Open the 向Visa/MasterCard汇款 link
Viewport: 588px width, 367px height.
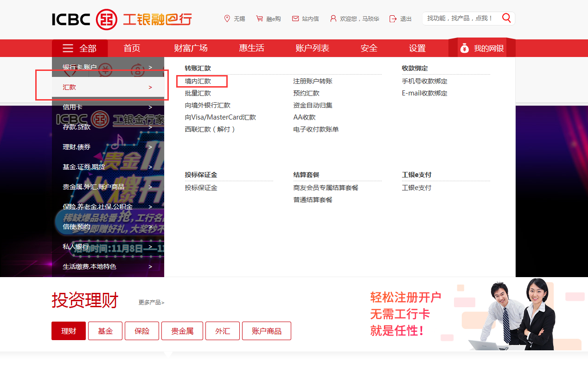[220, 117]
